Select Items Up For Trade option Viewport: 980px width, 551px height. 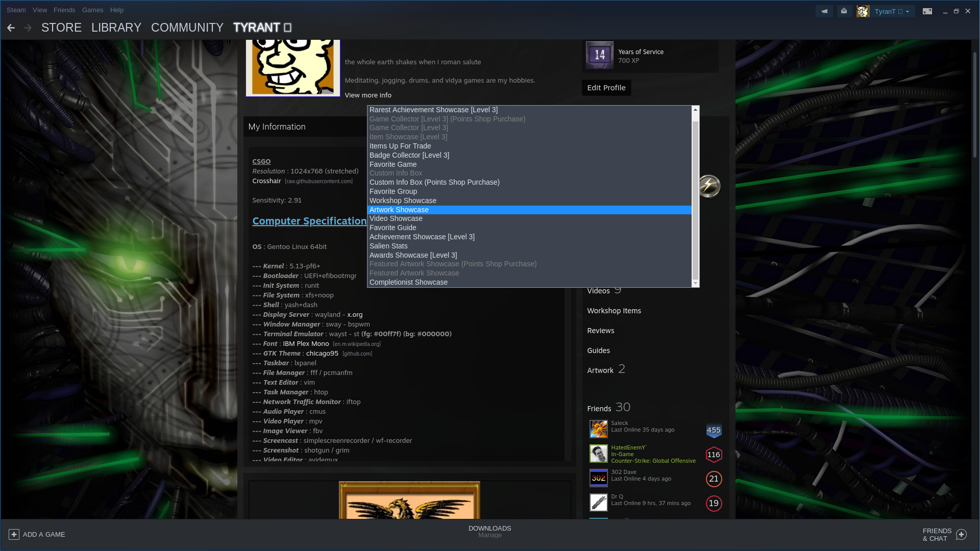[529, 146]
